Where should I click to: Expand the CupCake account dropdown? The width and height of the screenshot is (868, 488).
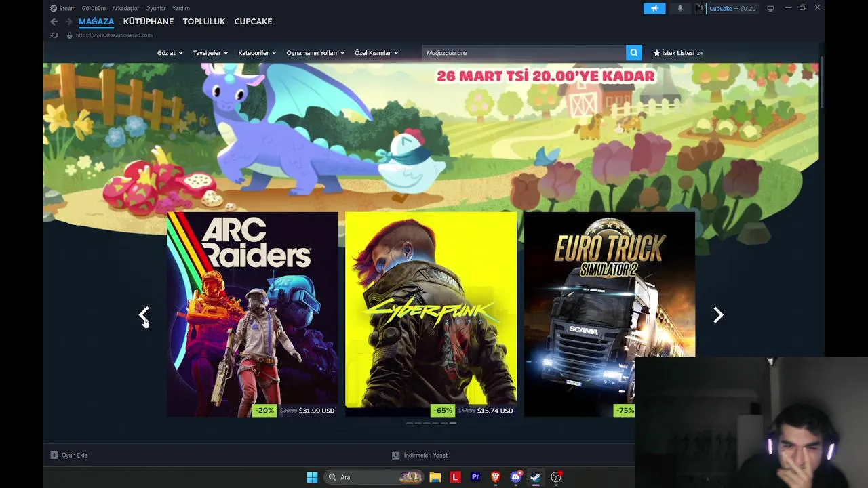click(724, 9)
